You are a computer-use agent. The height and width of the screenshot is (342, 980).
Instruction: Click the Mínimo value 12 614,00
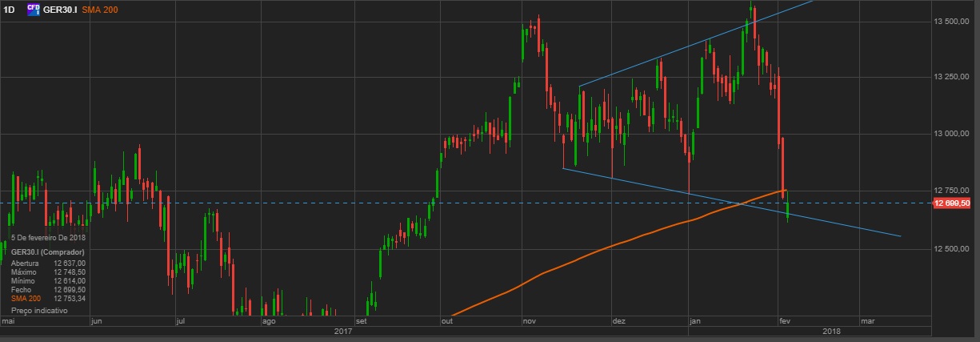point(70,281)
